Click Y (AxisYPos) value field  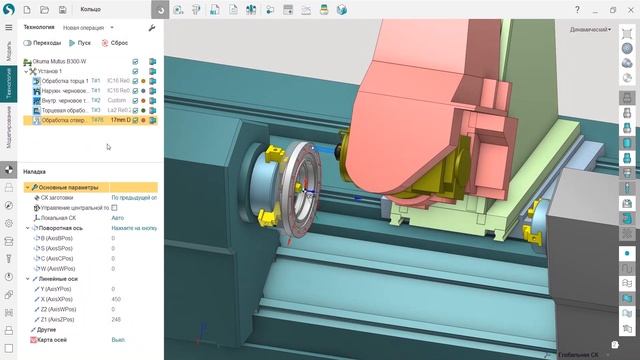point(134,289)
